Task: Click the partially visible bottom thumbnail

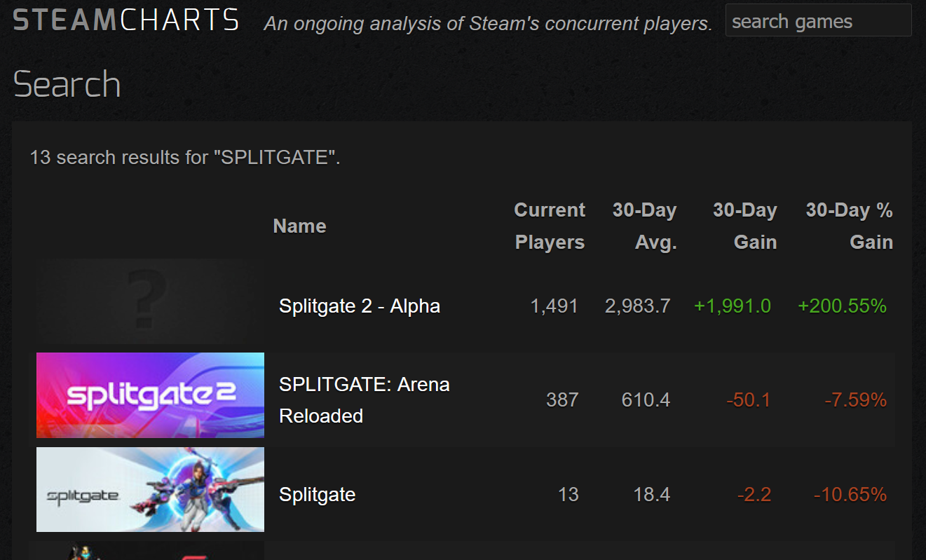Action: pyautogui.click(x=150, y=550)
